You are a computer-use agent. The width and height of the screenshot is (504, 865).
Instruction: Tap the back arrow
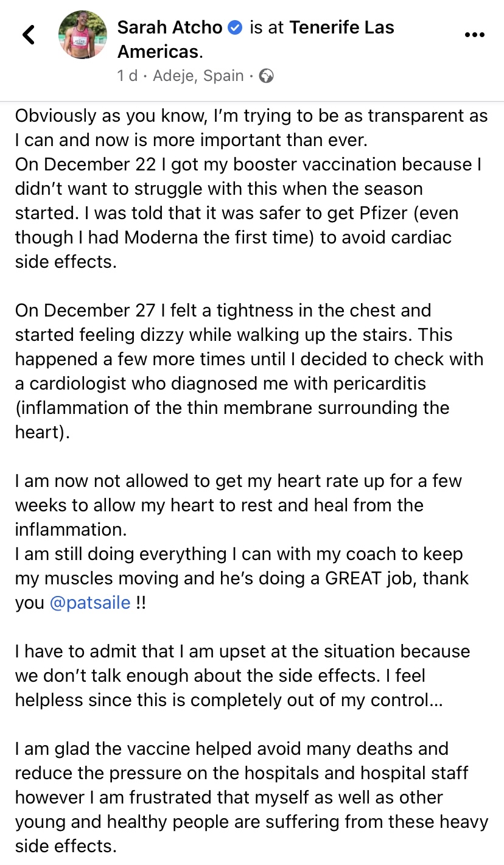(x=29, y=35)
